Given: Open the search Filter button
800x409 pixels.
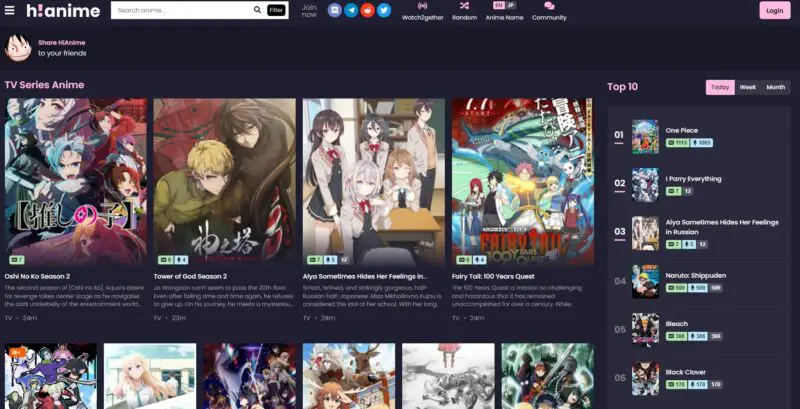Looking at the screenshot, I should click(276, 10).
